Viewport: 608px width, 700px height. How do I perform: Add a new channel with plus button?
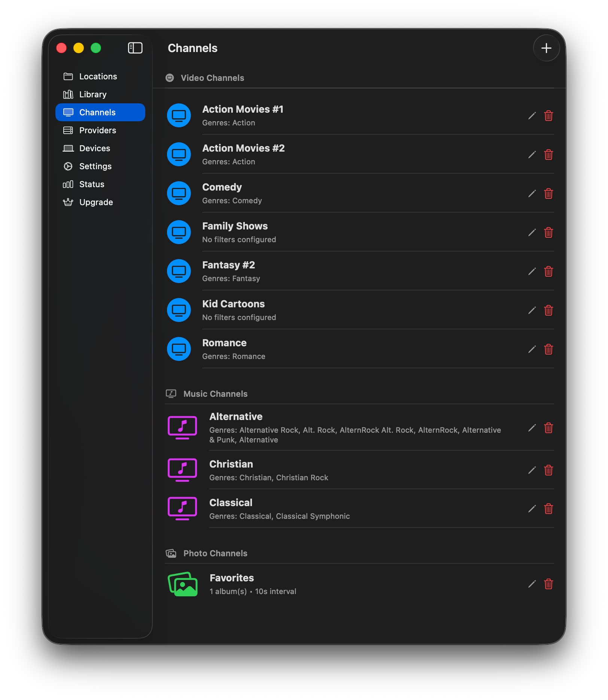(x=546, y=48)
